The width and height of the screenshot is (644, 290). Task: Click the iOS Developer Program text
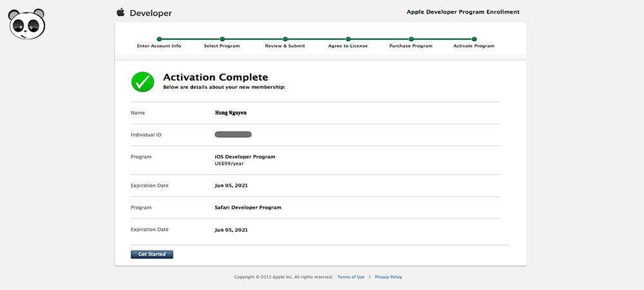pos(245,157)
